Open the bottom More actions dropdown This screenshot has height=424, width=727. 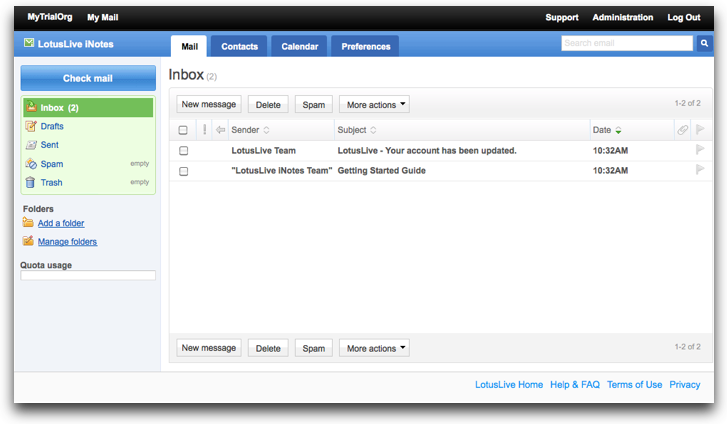[375, 348]
